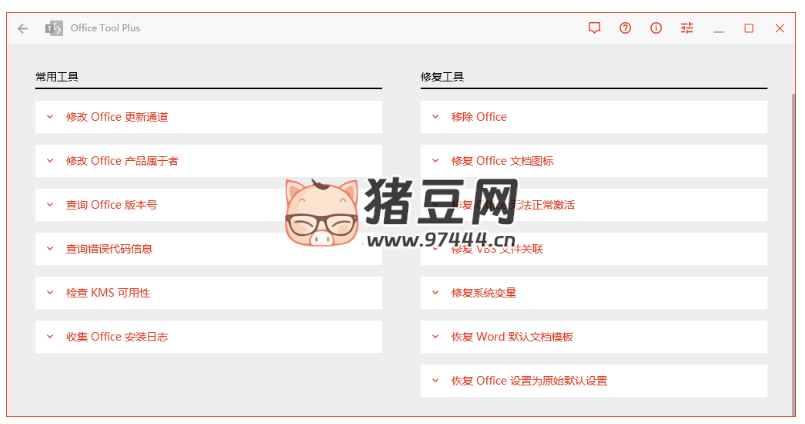
Task: Show the about info icon
Action: coord(656,28)
